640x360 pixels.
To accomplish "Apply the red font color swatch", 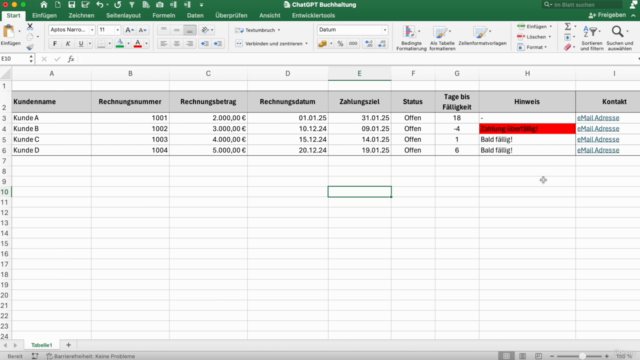I will coord(138,44).
